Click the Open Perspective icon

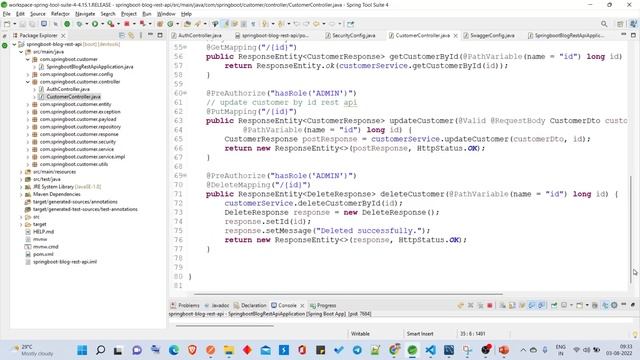point(620,24)
